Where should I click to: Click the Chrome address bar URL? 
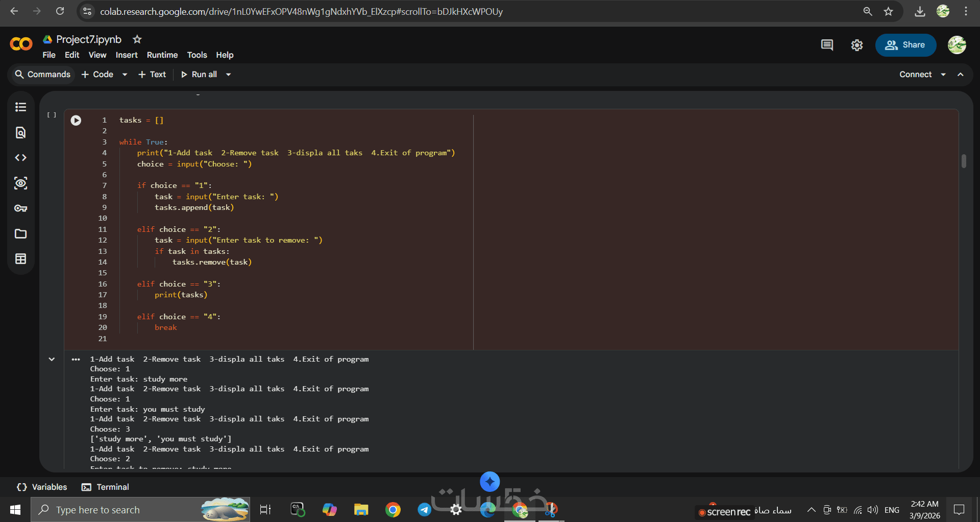[301, 11]
